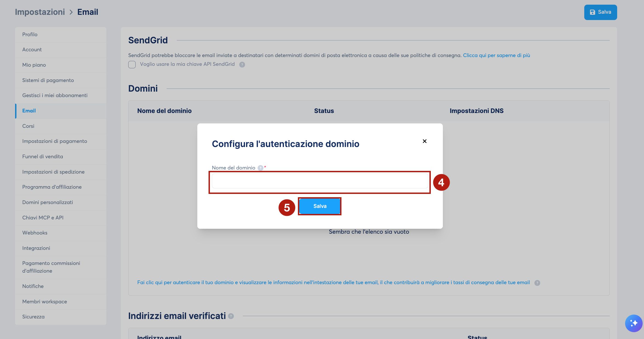Click the breadcrumb chevron after Impostazioni
The height and width of the screenshot is (339, 644).
[x=71, y=12]
